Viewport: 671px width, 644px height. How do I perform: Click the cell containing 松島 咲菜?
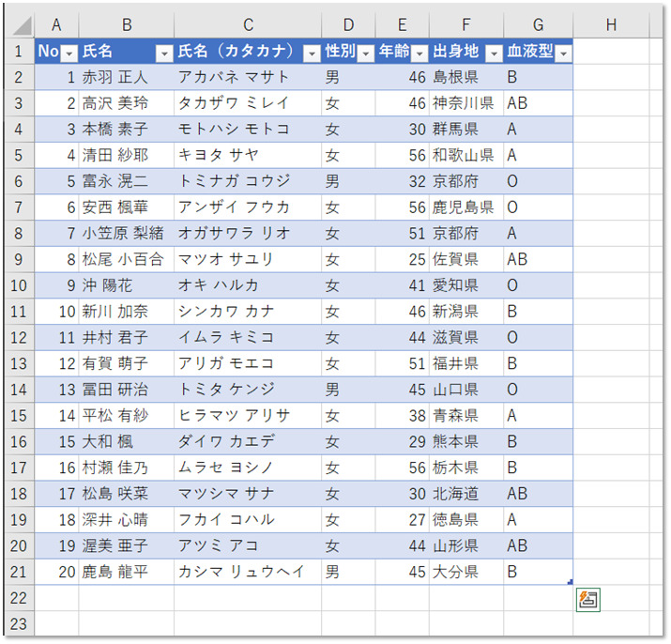tap(127, 494)
